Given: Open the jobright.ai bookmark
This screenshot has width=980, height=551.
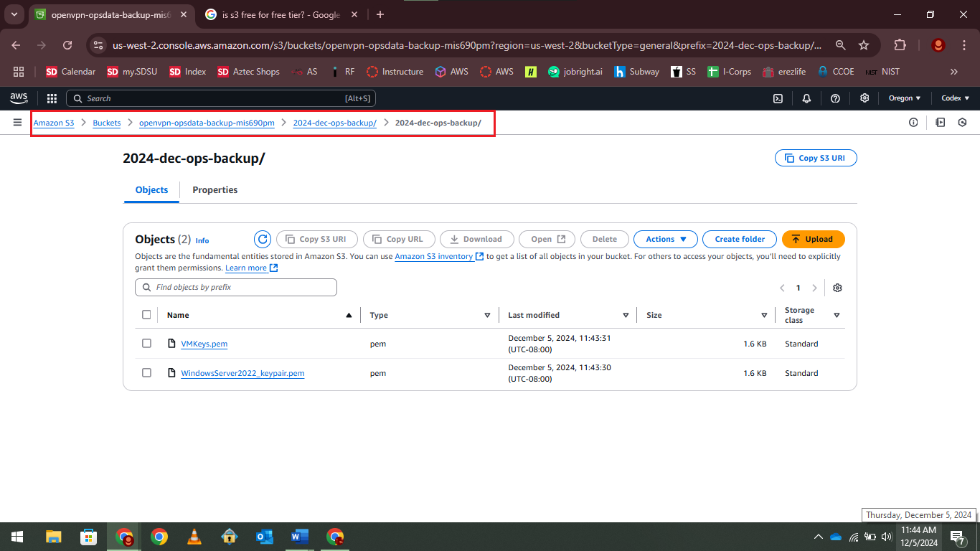Looking at the screenshot, I should click(575, 72).
